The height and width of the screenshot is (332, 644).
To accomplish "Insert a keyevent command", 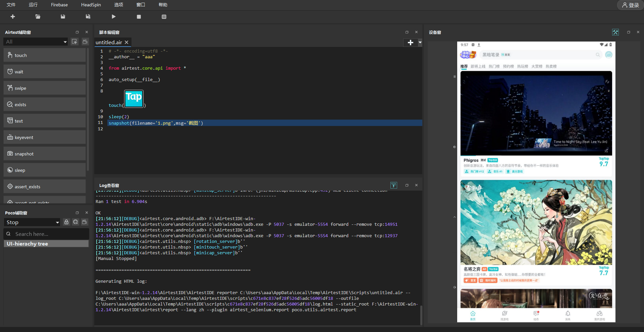I will (x=45, y=137).
